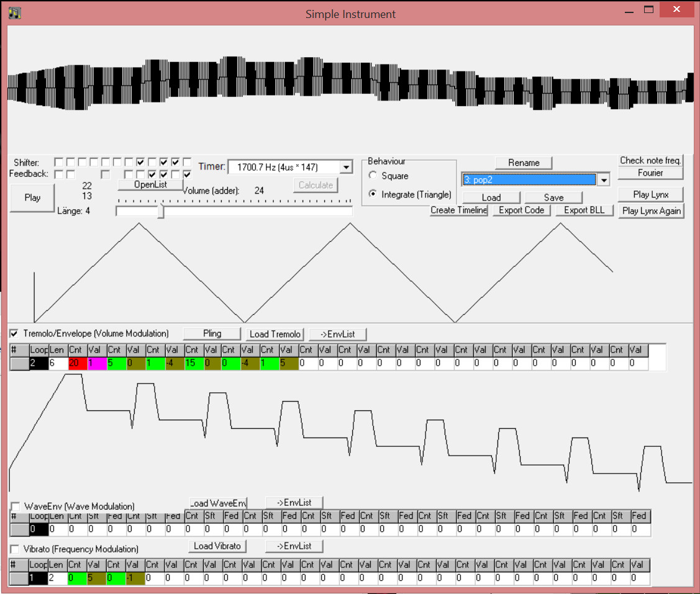The height and width of the screenshot is (594, 700).
Task: Click the Fourier button
Action: tap(650, 173)
